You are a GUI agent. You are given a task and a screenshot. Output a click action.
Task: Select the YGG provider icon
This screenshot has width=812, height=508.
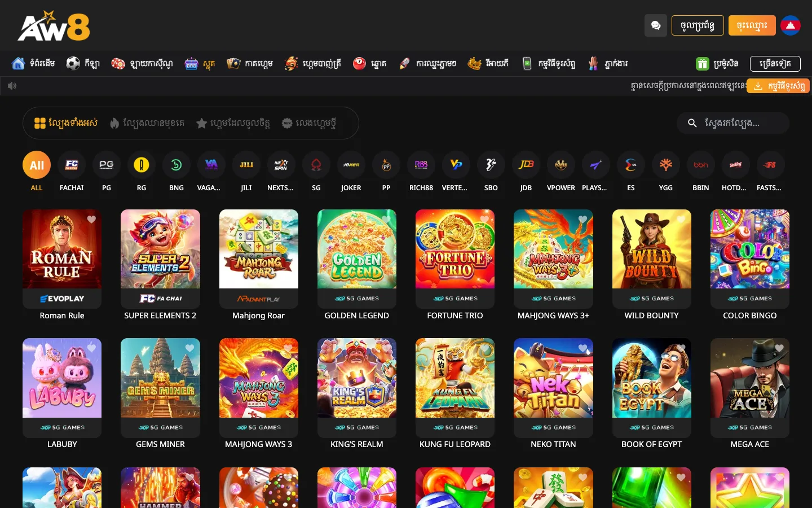pyautogui.click(x=666, y=165)
